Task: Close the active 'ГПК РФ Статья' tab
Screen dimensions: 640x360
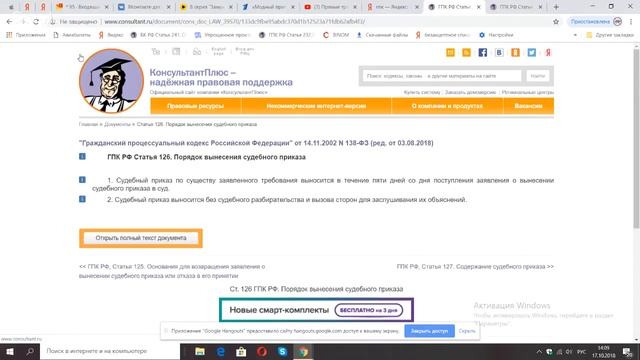Action: (479, 7)
